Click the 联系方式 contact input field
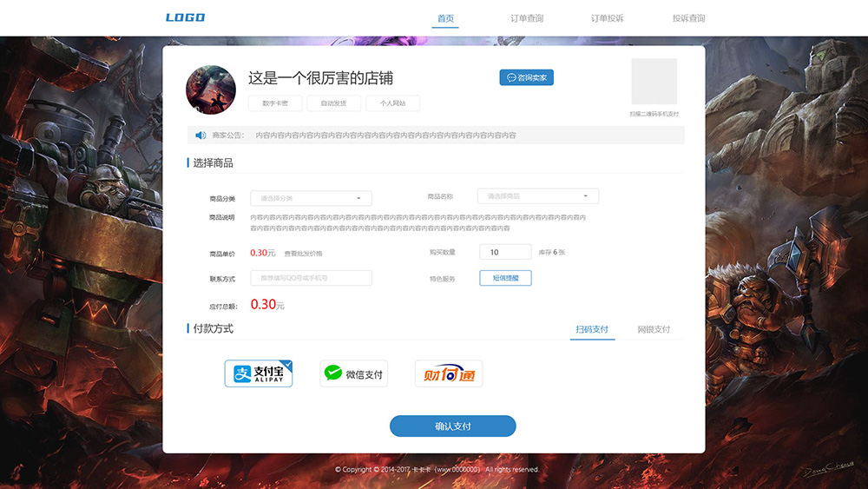The image size is (868, 489). tap(311, 278)
